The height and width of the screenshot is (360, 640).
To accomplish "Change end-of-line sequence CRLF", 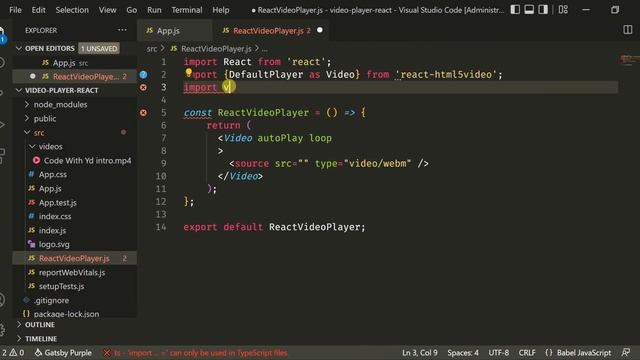I will click(x=527, y=353).
